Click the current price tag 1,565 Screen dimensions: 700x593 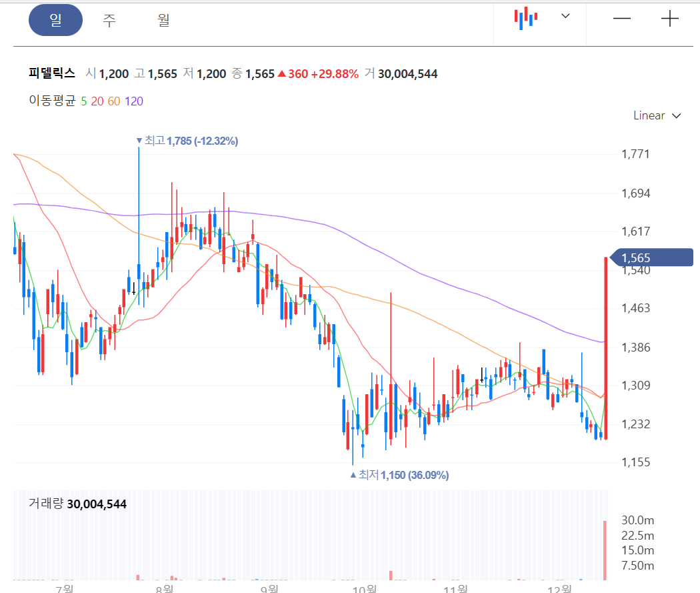pos(651,257)
